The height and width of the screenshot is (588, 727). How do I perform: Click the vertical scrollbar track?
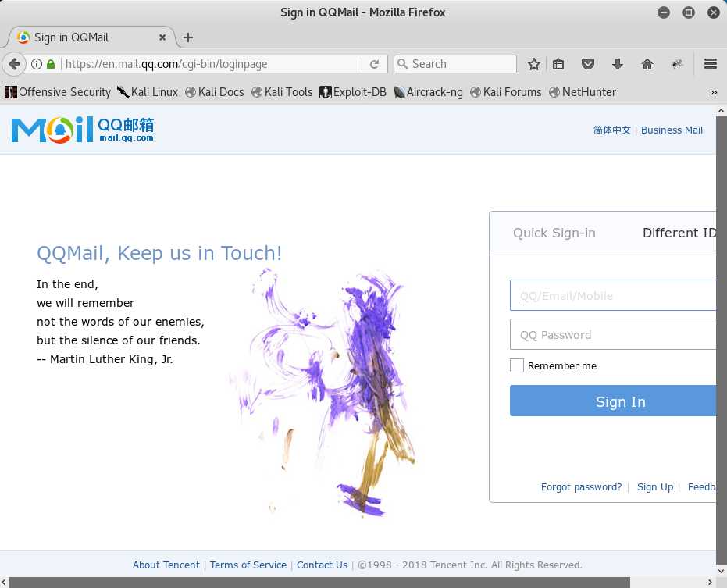tap(722, 340)
